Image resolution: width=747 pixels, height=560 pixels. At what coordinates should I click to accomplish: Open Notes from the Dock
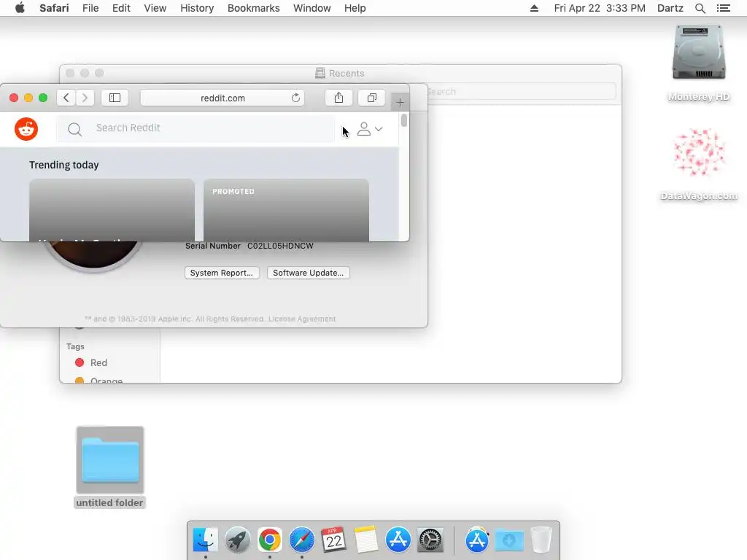click(366, 540)
